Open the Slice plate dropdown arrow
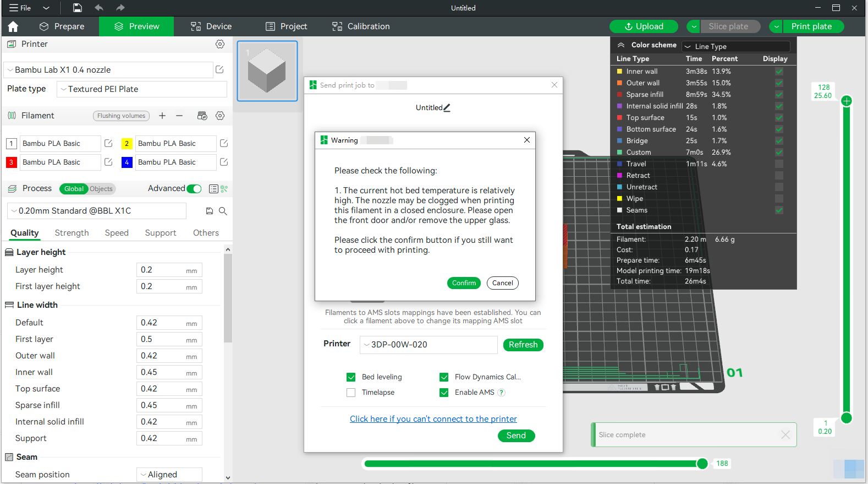 [x=694, y=26]
